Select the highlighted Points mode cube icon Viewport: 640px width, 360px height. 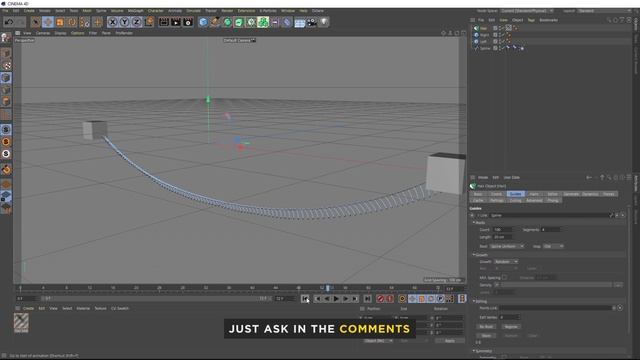[x=6, y=78]
